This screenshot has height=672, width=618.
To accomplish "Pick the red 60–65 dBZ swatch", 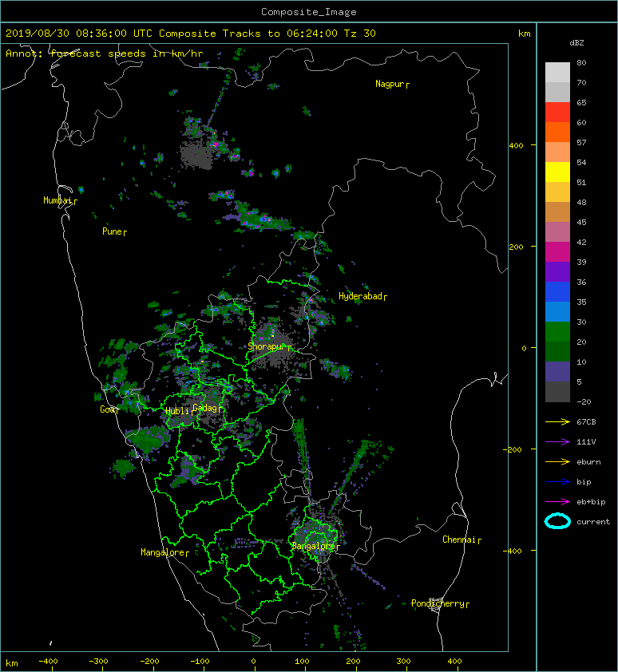I will point(557,113).
